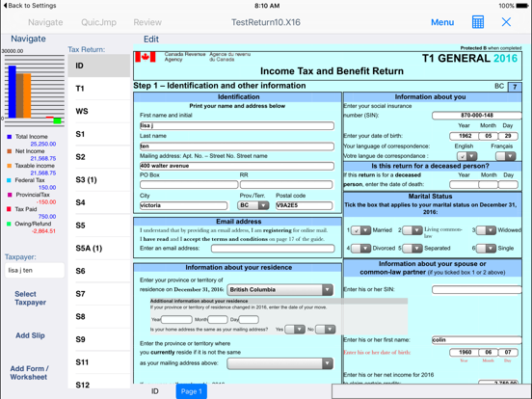Open the calculator icon
This screenshot has height=399, width=532.
[x=478, y=22]
